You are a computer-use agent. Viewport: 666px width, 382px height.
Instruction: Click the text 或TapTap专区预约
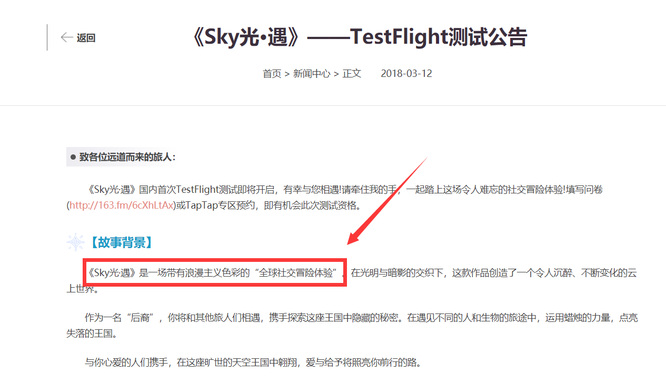215,205
